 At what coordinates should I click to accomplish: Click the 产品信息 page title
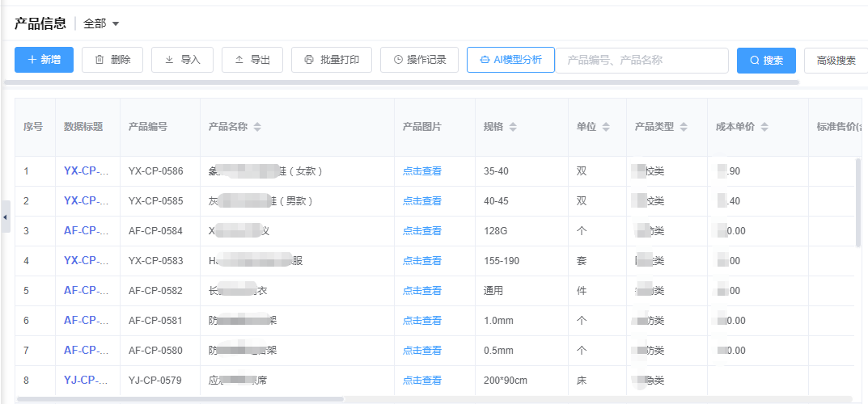[x=40, y=23]
